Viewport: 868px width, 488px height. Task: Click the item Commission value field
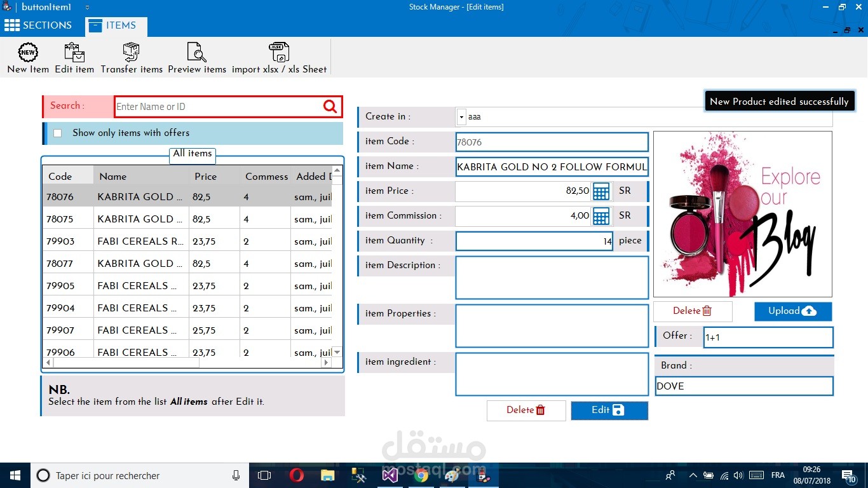[523, 216]
